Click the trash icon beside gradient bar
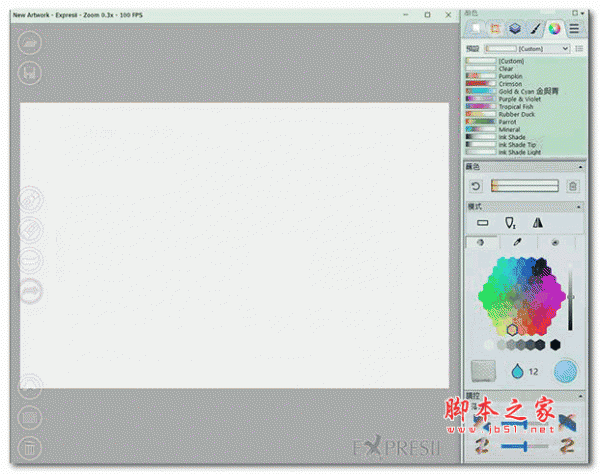Screen dimensions: 600x474 [573, 186]
